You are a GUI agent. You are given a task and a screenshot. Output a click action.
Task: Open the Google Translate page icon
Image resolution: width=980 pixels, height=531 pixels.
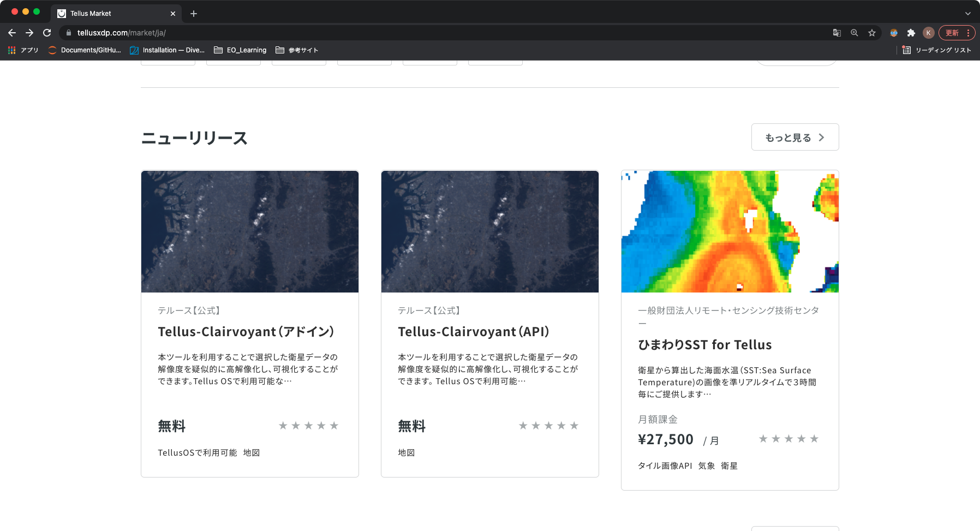pyautogui.click(x=837, y=33)
